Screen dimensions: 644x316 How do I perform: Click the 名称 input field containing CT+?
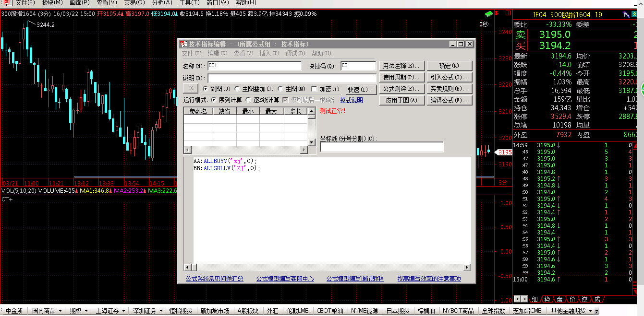point(254,66)
